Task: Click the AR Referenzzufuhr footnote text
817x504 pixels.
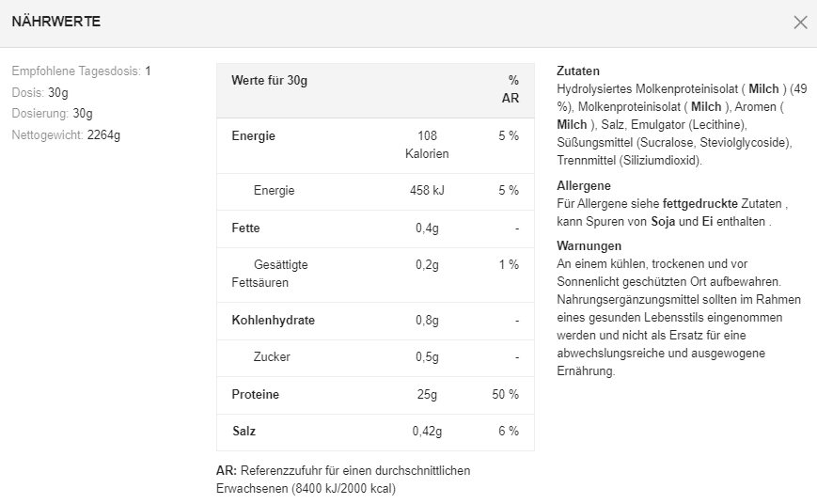Action: tap(343, 479)
